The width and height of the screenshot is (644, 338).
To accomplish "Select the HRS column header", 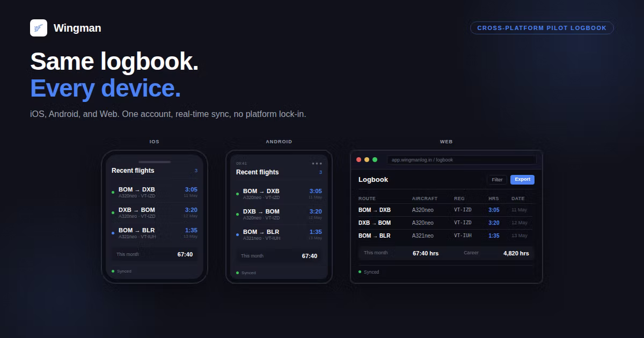I will point(493,199).
